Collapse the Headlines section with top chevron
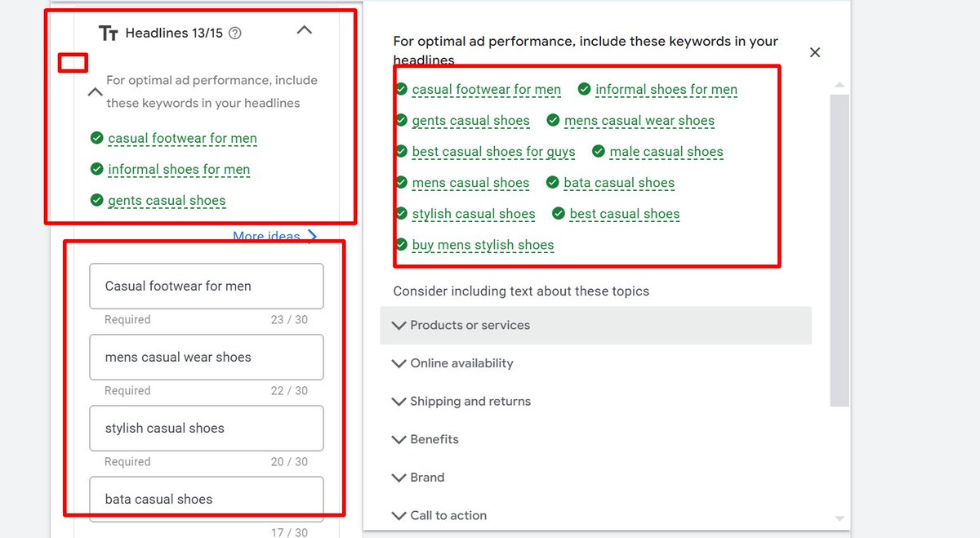Viewport: 980px width, 538px height. pos(304,29)
